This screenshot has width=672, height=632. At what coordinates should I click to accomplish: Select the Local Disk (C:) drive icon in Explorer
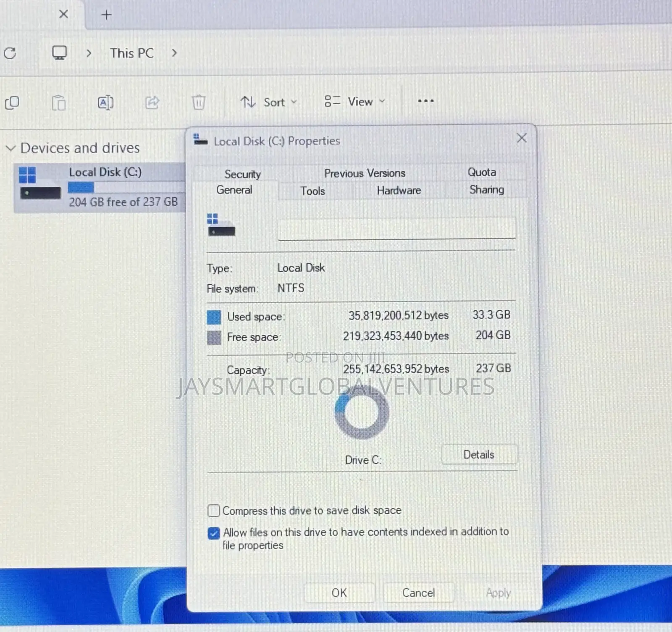(x=40, y=183)
